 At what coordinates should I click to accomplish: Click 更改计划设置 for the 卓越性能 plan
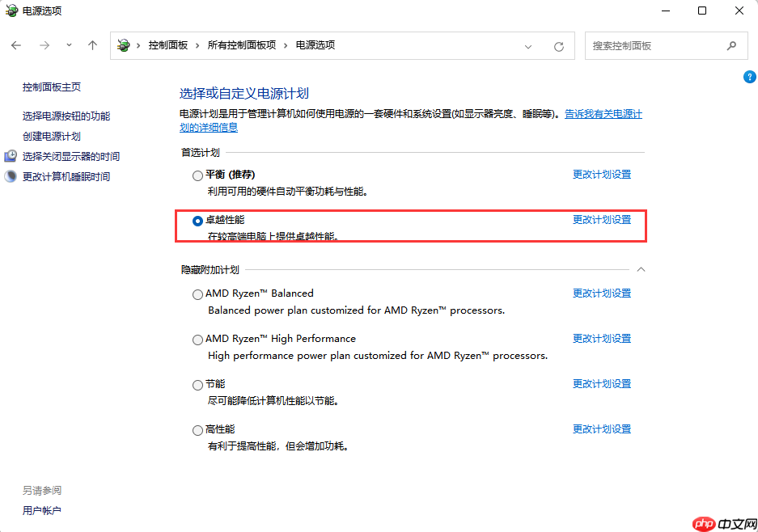point(602,219)
